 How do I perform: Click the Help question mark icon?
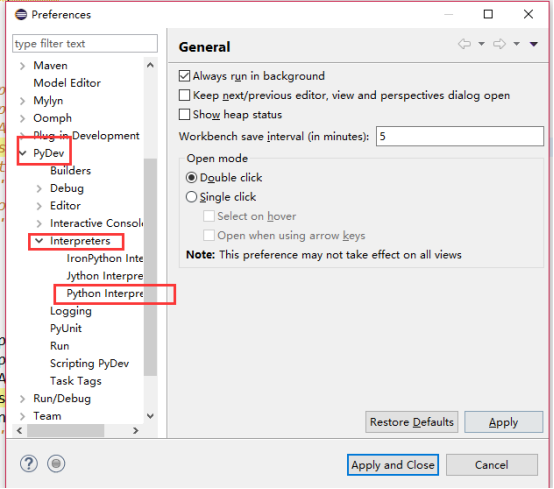[x=29, y=464]
